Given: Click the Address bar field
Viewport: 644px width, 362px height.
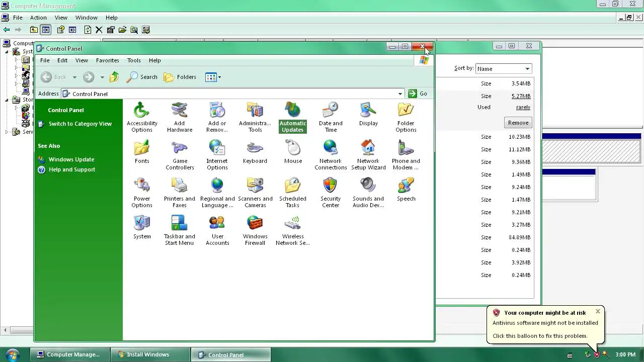Looking at the screenshot, I should 232,94.
